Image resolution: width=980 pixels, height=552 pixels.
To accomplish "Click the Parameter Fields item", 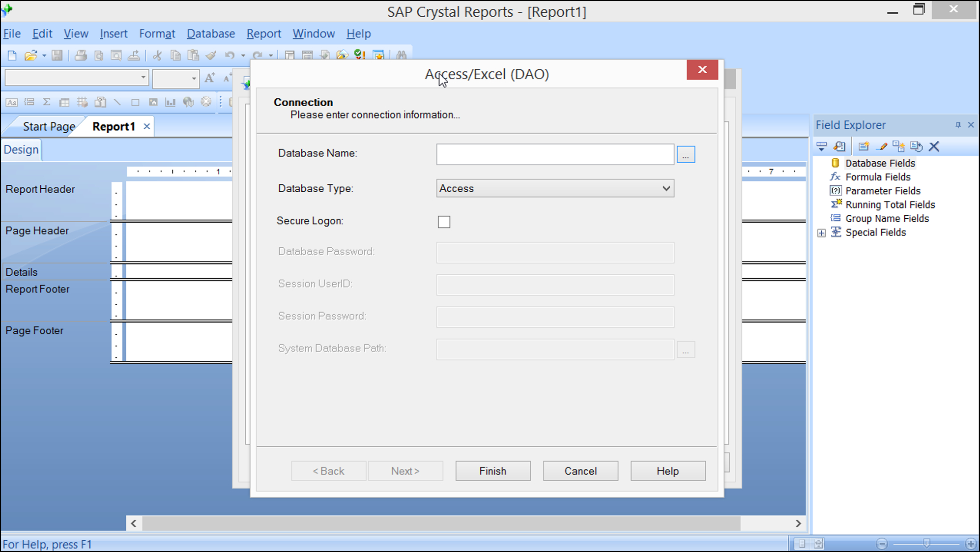I will [883, 191].
